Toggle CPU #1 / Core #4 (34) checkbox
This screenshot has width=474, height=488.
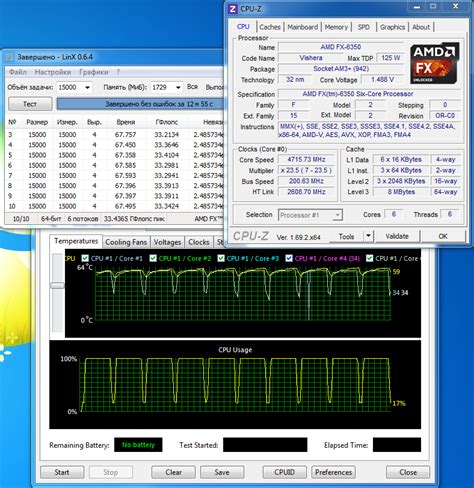click(289, 258)
